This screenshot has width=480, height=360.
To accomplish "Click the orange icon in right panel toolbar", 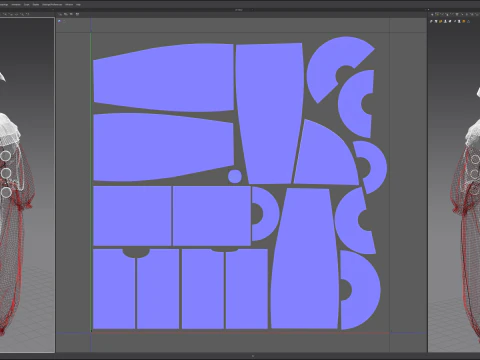I will coord(464,21).
